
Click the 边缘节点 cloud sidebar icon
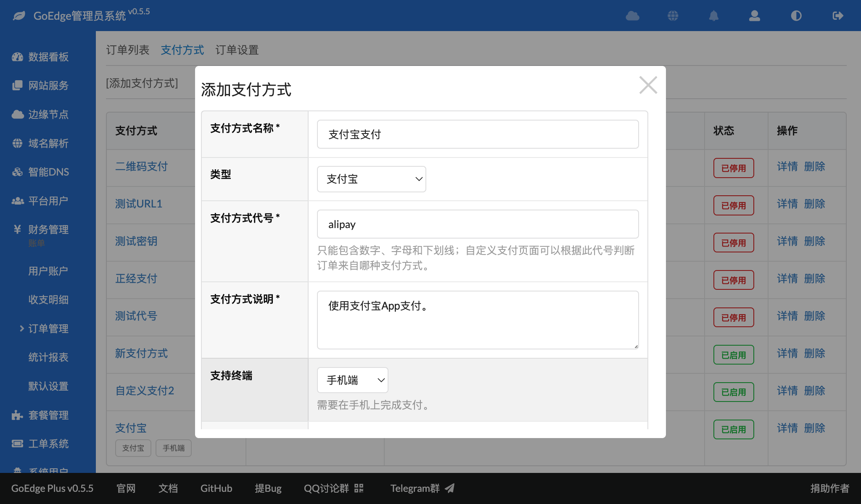coord(18,114)
